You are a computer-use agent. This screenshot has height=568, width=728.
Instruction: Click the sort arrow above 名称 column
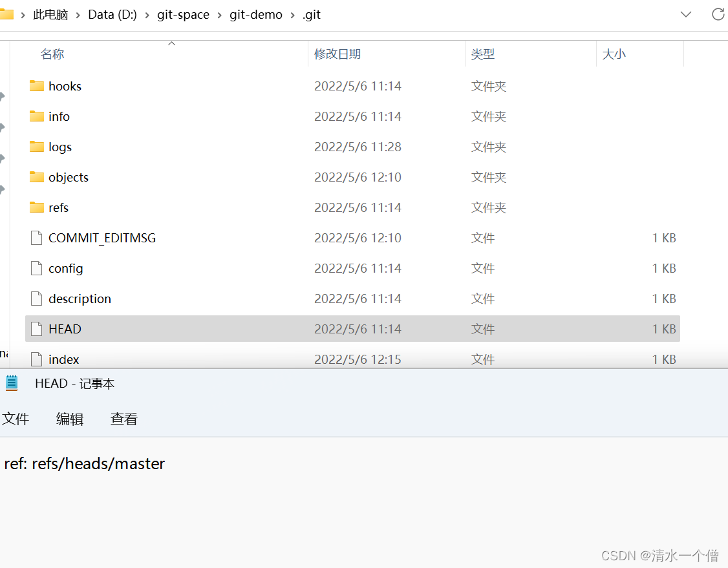(x=172, y=44)
